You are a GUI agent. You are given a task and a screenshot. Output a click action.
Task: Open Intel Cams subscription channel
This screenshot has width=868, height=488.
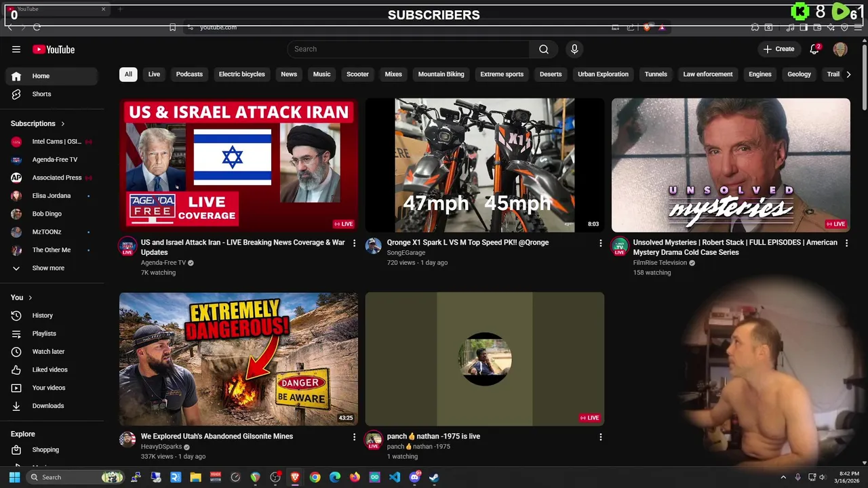[x=53, y=142]
